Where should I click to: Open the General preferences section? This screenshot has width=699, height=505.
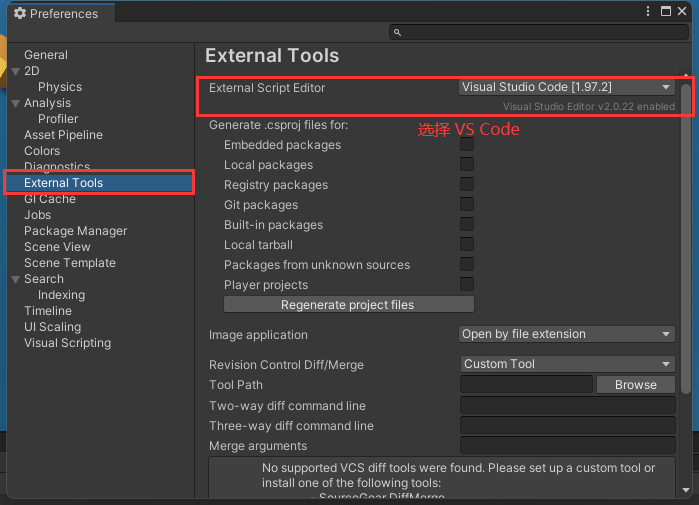(46, 55)
